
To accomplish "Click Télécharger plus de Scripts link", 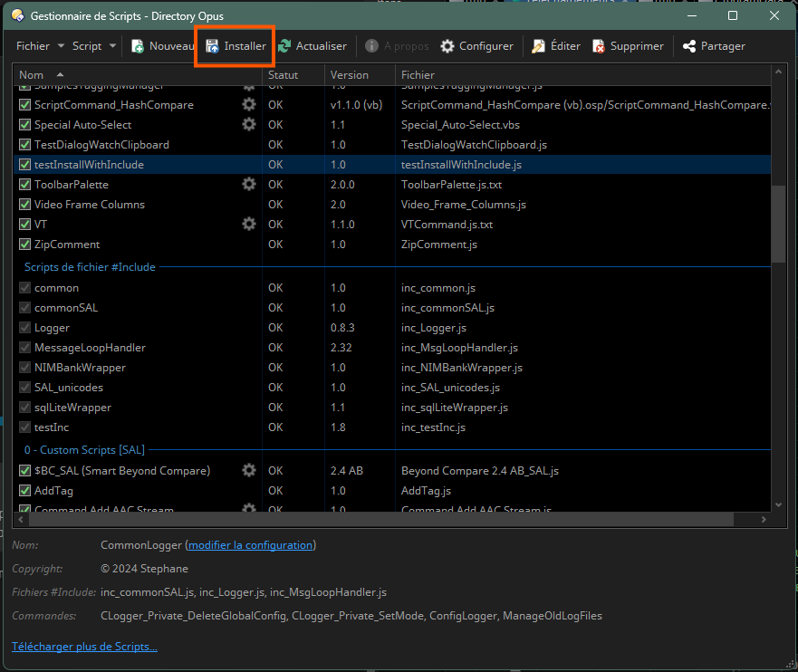I will coord(84,647).
